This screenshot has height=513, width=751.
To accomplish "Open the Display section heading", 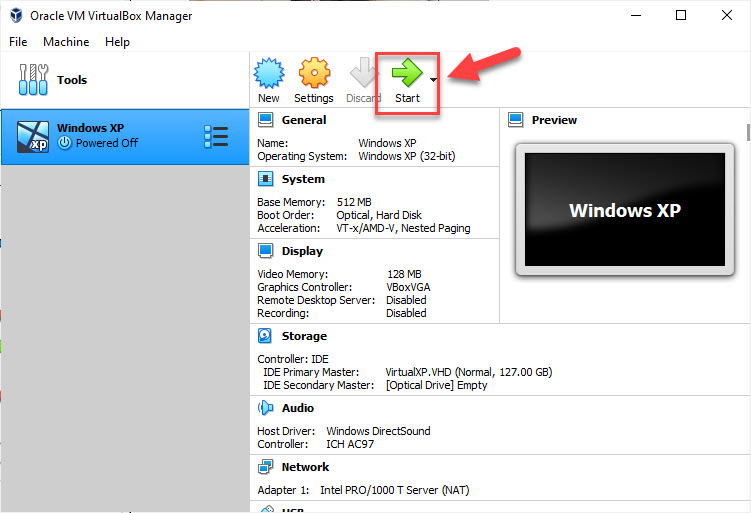I will point(302,251).
